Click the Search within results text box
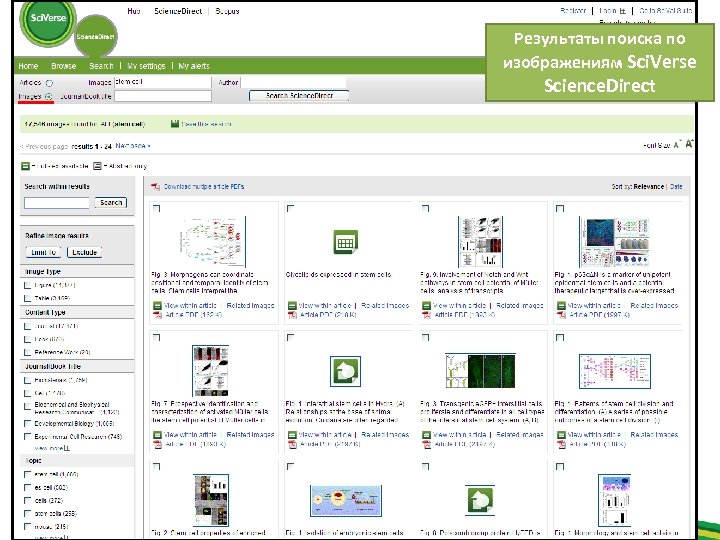 [x=57, y=202]
